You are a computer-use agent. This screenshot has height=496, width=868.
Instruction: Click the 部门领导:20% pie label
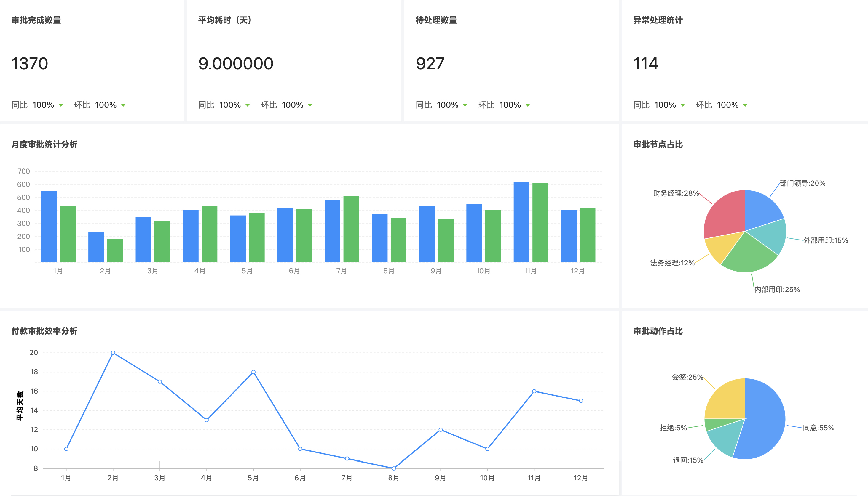[x=802, y=183]
